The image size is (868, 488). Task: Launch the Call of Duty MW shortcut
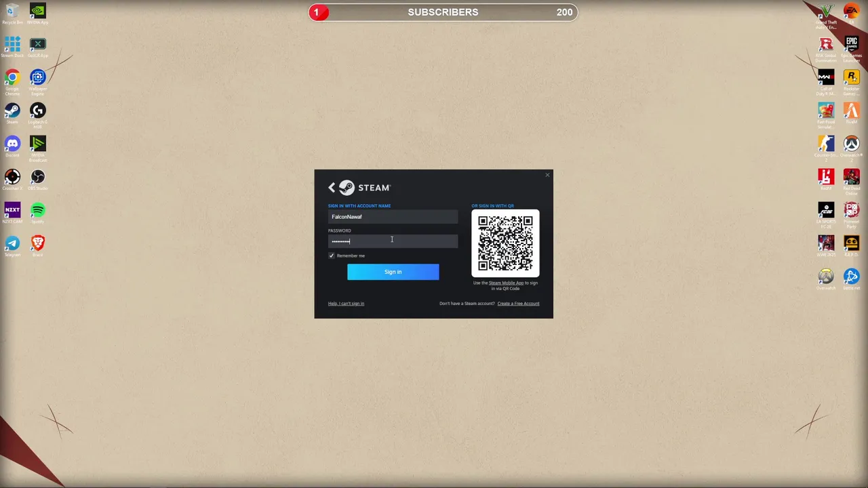point(826,81)
